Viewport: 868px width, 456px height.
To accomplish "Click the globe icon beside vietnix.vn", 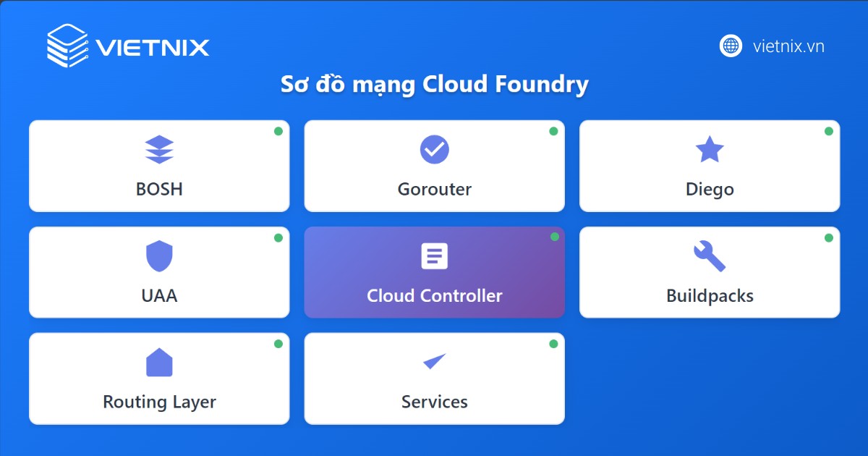I will (731, 46).
